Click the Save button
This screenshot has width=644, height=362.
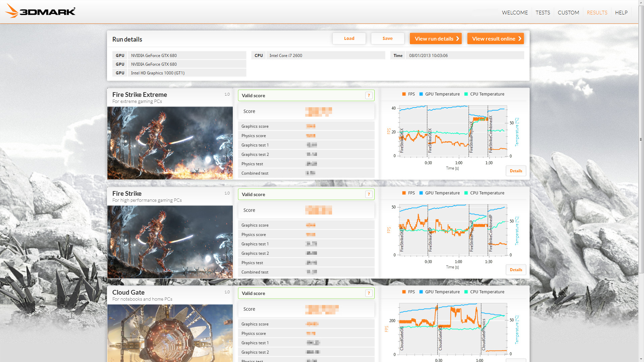pyautogui.click(x=387, y=38)
